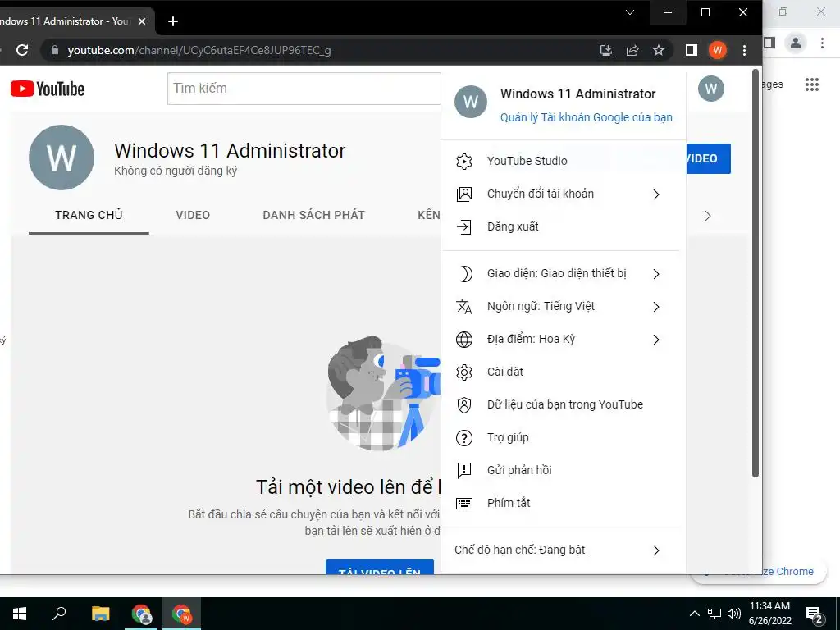Click the Google apps grid icon in background window

click(811, 84)
